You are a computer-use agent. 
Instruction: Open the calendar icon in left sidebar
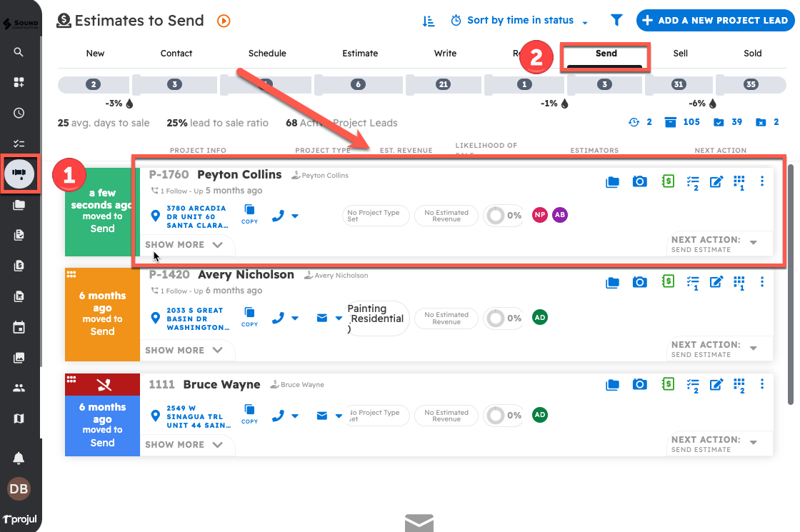point(19,327)
